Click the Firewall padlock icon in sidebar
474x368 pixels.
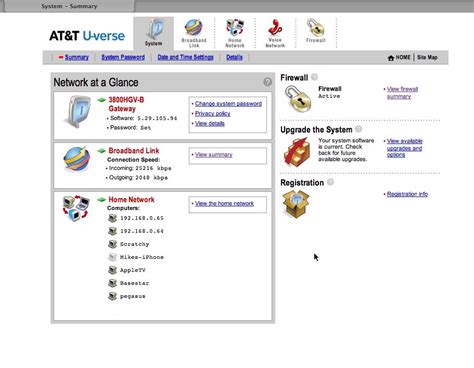(x=298, y=99)
